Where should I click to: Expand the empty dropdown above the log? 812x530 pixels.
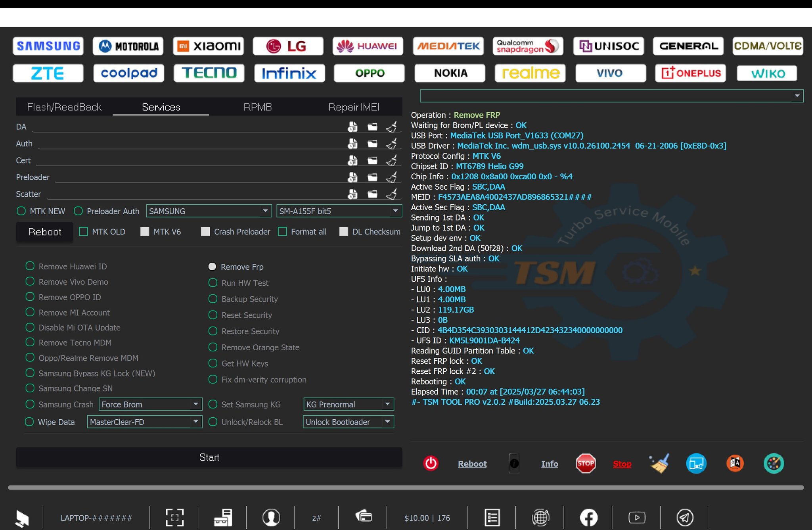pos(612,96)
